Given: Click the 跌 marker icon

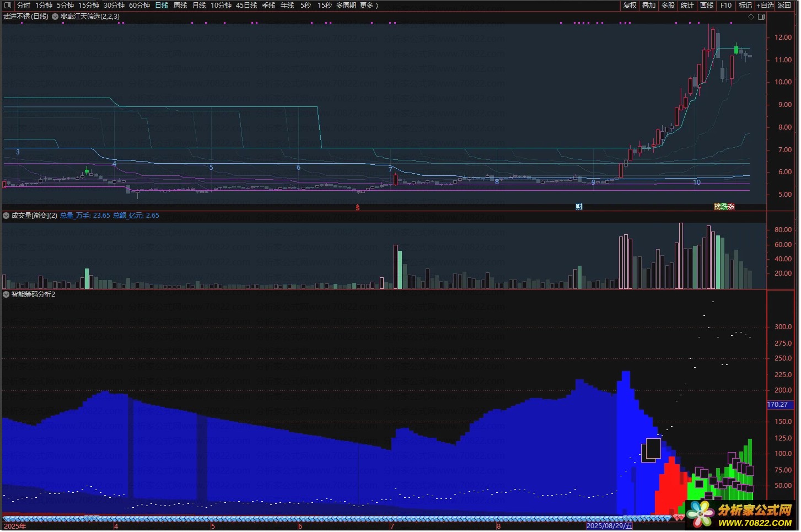Looking at the screenshot, I should [724, 207].
